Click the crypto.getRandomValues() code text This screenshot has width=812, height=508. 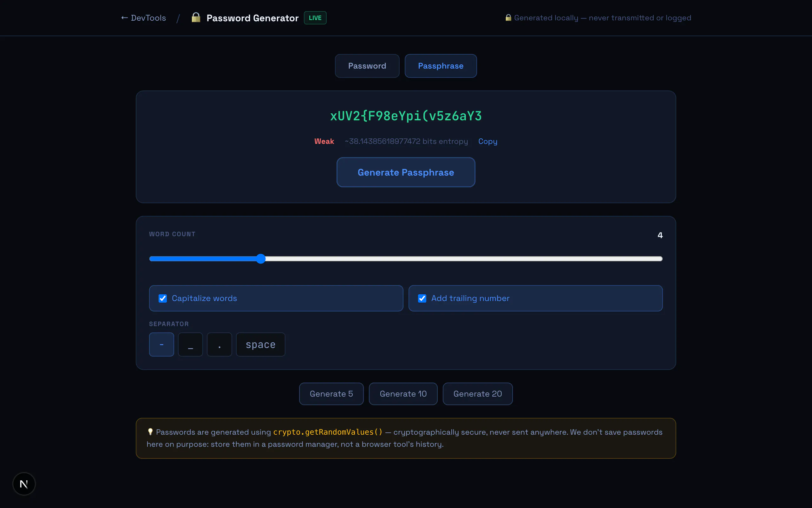click(x=328, y=432)
